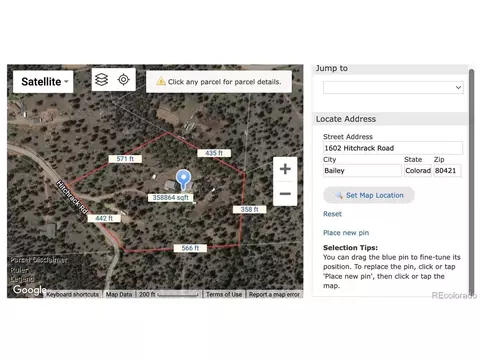Click the 435 ft boundary label
The width and height of the screenshot is (480, 360).
(214, 153)
